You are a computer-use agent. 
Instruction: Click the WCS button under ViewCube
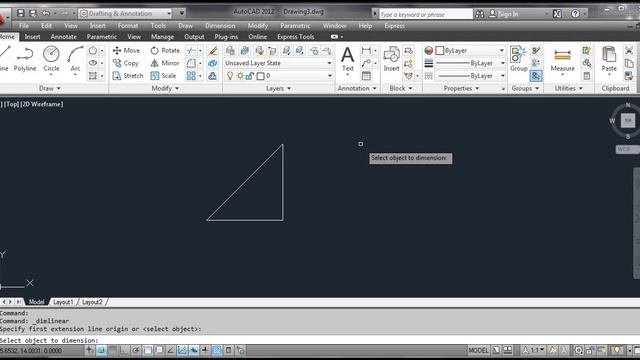[x=627, y=149]
